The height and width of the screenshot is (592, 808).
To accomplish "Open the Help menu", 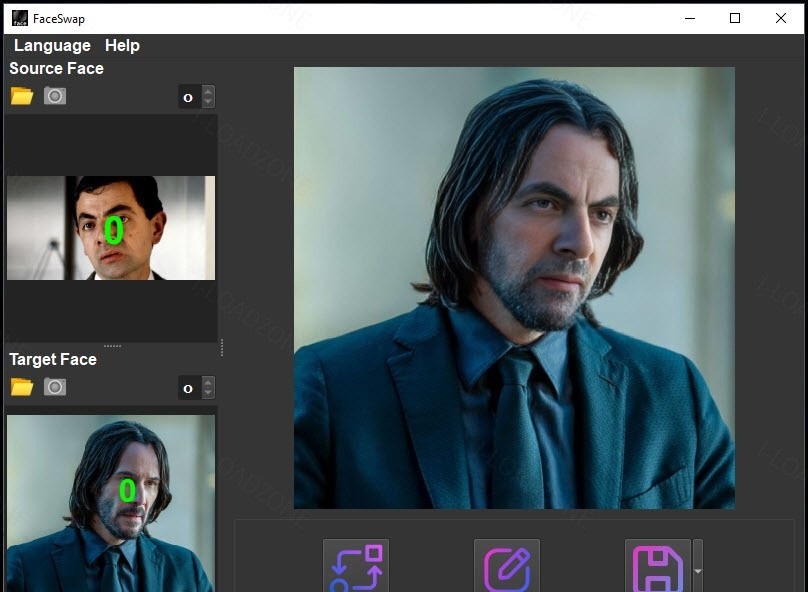I will 122,45.
